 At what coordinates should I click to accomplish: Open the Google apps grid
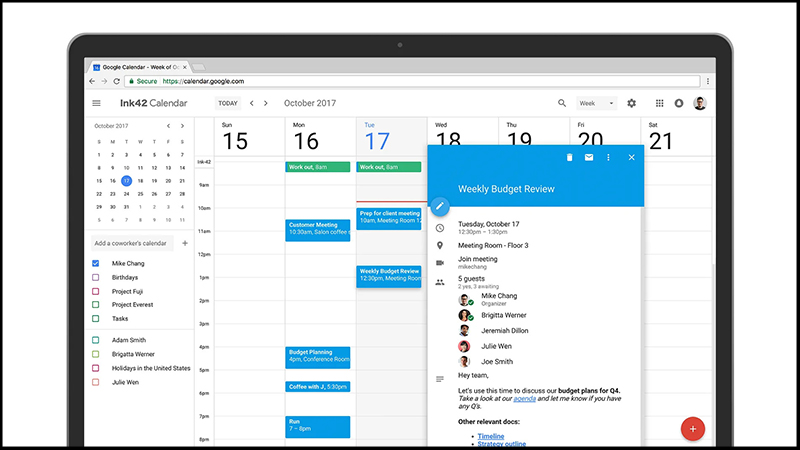pyautogui.click(x=659, y=103)
